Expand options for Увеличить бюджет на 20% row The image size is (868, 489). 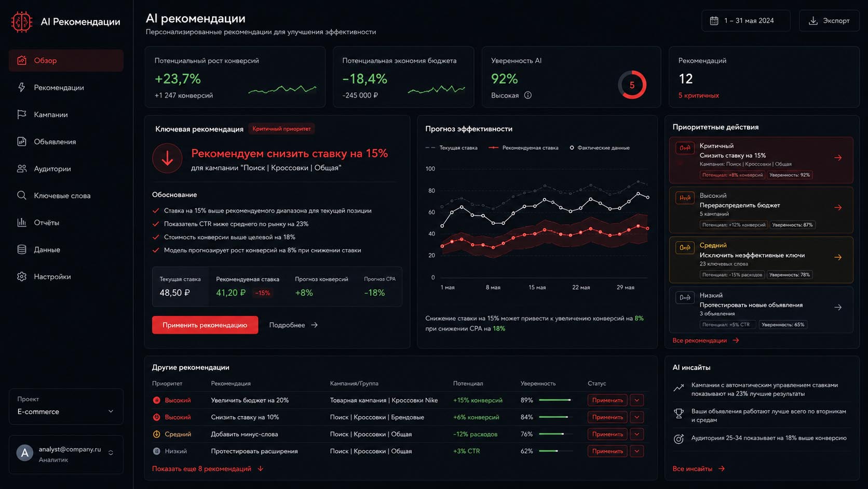point(636,400)
